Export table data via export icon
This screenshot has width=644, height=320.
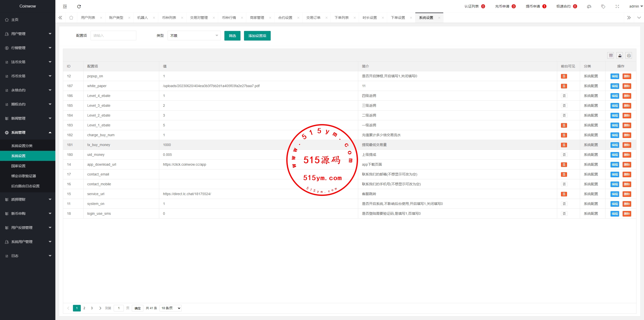[x=620, y=56]
